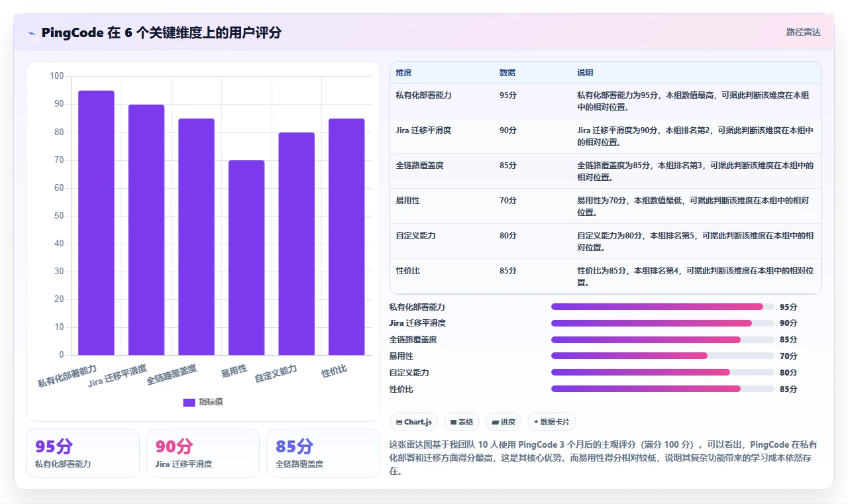Click the 80分 value in table
Viewport: 848px width, 504px height.
click(508, 236)
